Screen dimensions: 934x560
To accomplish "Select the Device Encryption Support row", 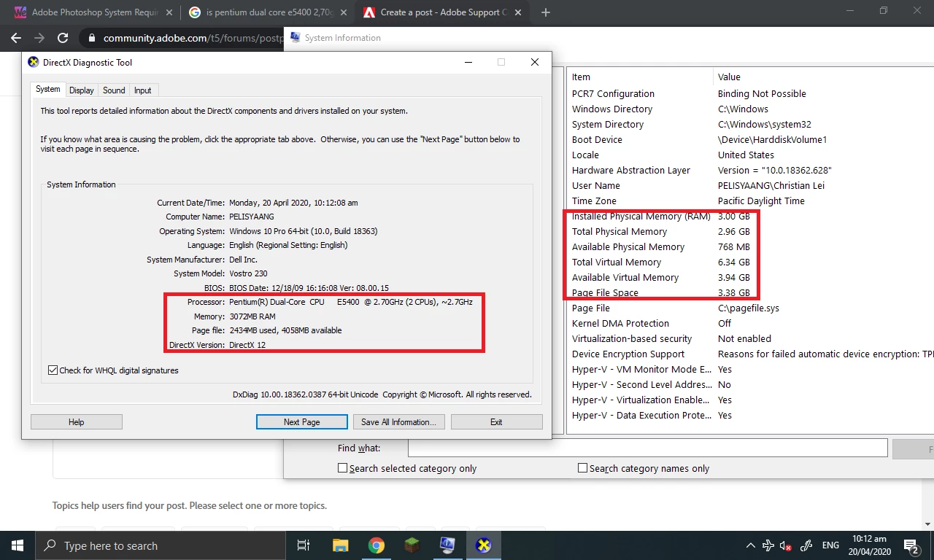I will (x=751, y=354).
